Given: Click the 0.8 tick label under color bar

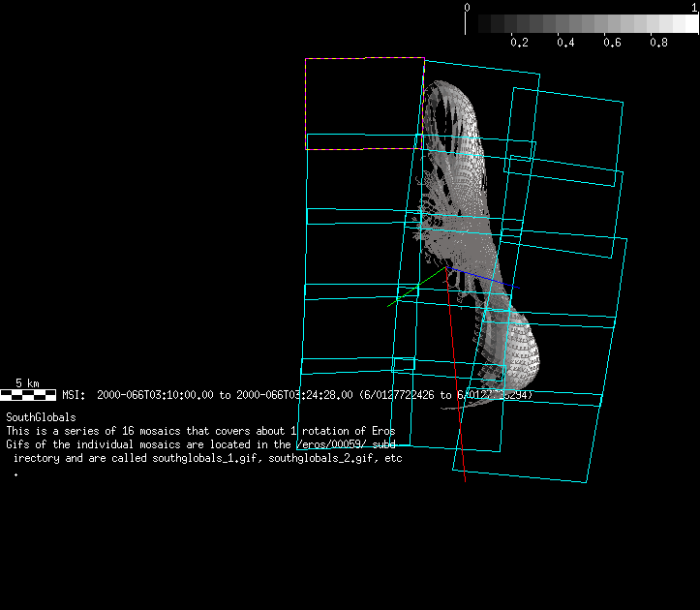Looking at the screenshot, I should (x=658, y=44).
